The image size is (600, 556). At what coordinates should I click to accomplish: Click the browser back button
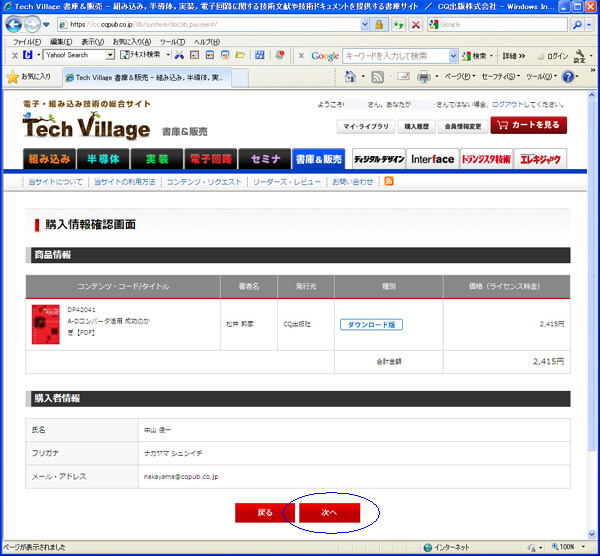click(x=17, y=24)
